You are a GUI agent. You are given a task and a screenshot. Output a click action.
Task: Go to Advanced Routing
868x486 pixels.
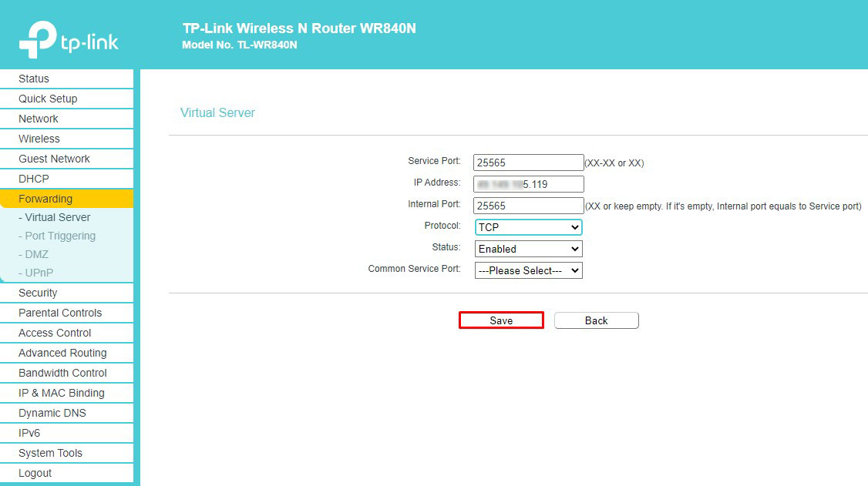(x=66, y=353)
